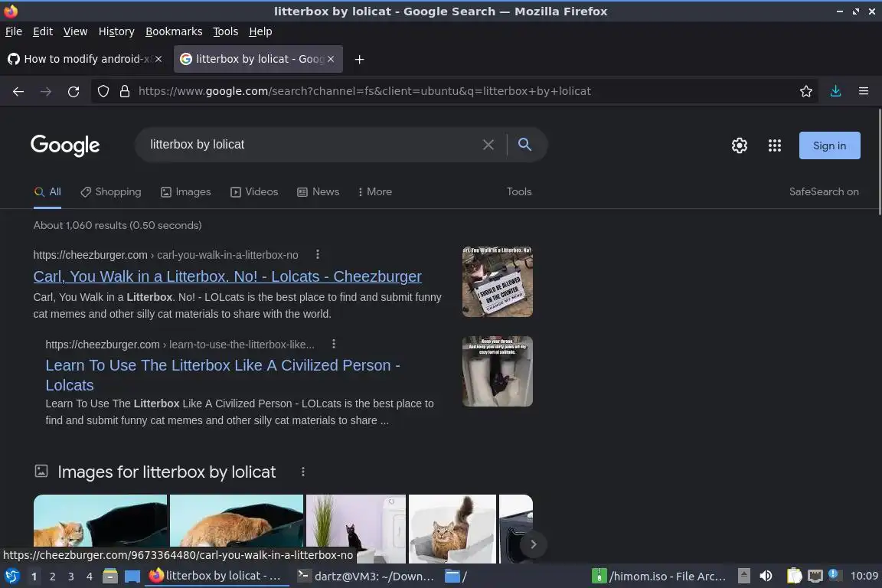
Task: Open Carl, You Walk in a Litterbox link
Action: click(x=227, y=277)
